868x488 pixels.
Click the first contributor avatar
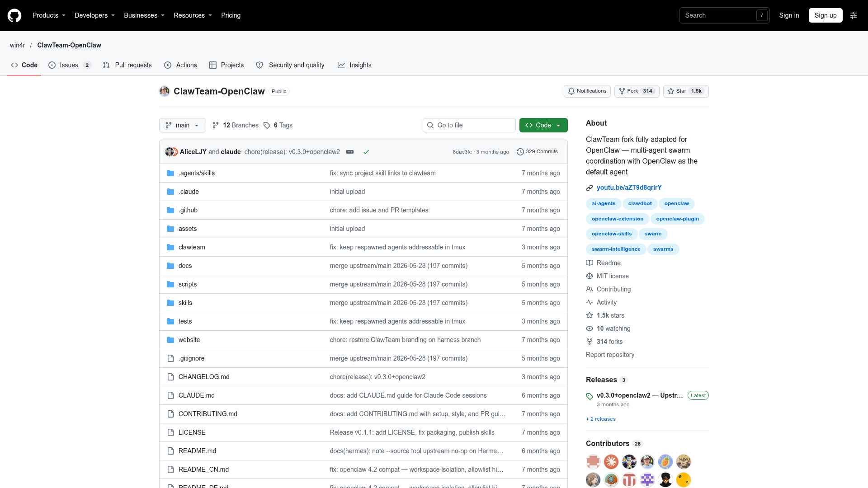click(x=593, y=462)
